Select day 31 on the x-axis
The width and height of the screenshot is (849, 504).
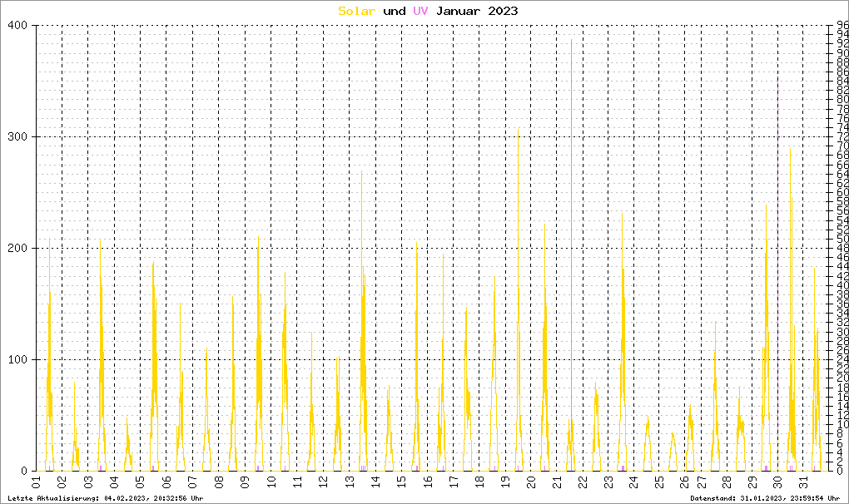[803, 483]
